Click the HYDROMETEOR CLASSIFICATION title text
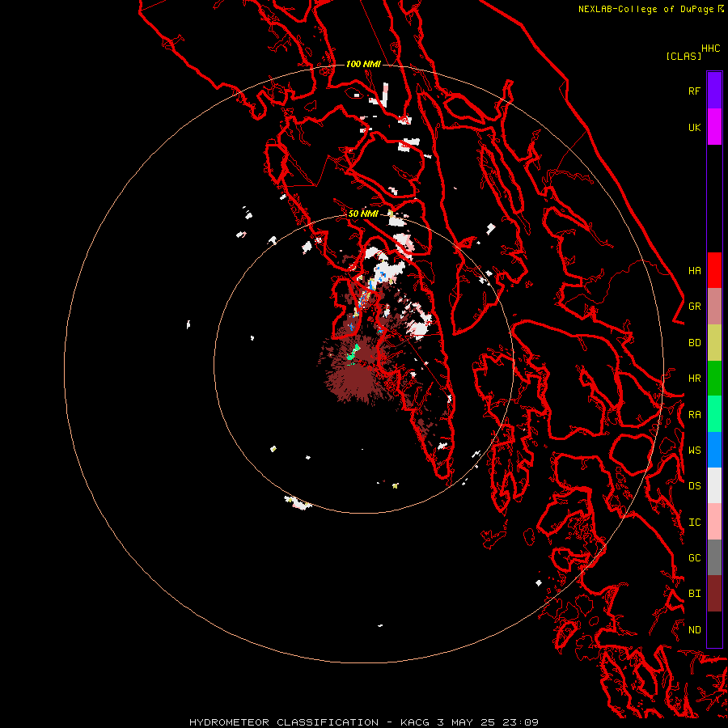 [284, 722]
